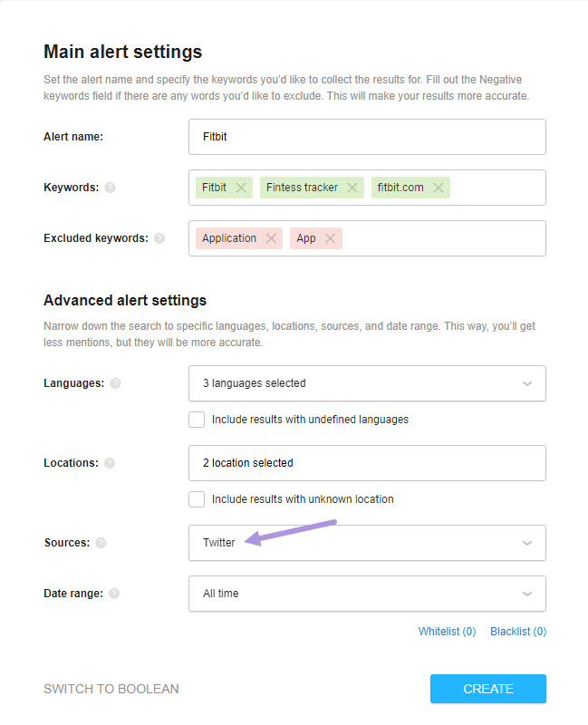Enable include results with undefined languages

[197, 420]
